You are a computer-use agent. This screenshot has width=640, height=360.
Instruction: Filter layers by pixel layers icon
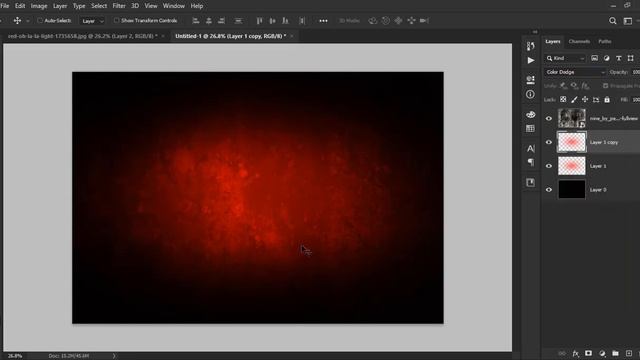[x=594, y=58]
